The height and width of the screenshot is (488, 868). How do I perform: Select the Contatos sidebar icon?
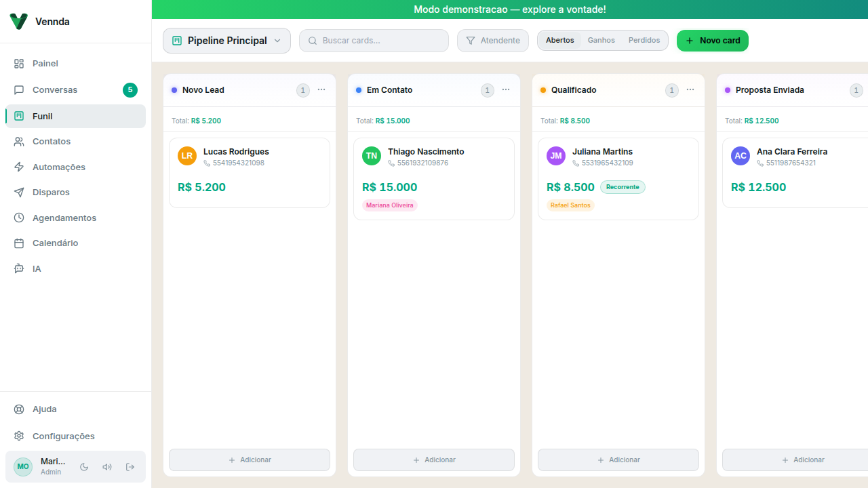click(x=50, y=141)
